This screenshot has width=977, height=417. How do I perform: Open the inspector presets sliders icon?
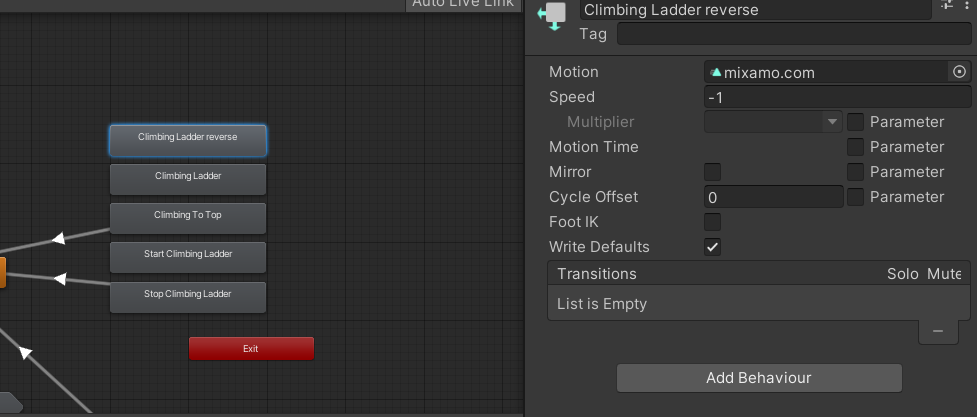(947, 6)
